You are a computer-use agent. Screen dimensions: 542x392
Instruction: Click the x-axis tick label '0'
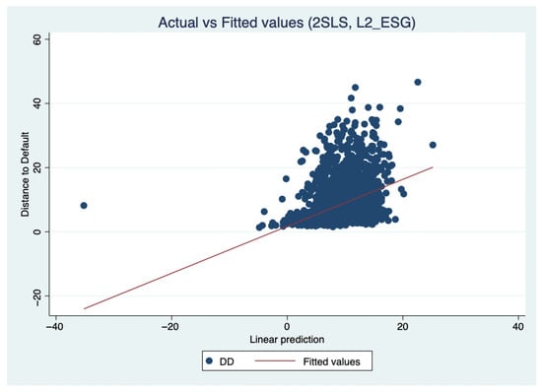pyautogui.click(x=287, y=326)
